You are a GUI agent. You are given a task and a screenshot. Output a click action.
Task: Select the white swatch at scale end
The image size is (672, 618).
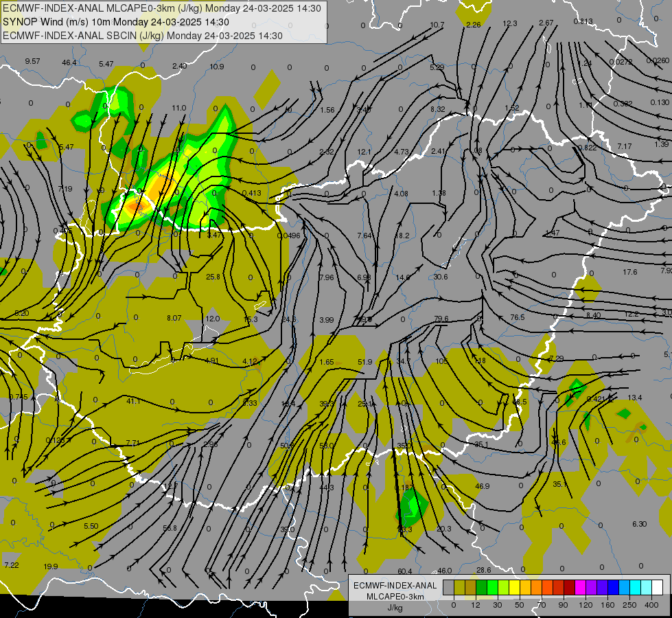point(657,588)
